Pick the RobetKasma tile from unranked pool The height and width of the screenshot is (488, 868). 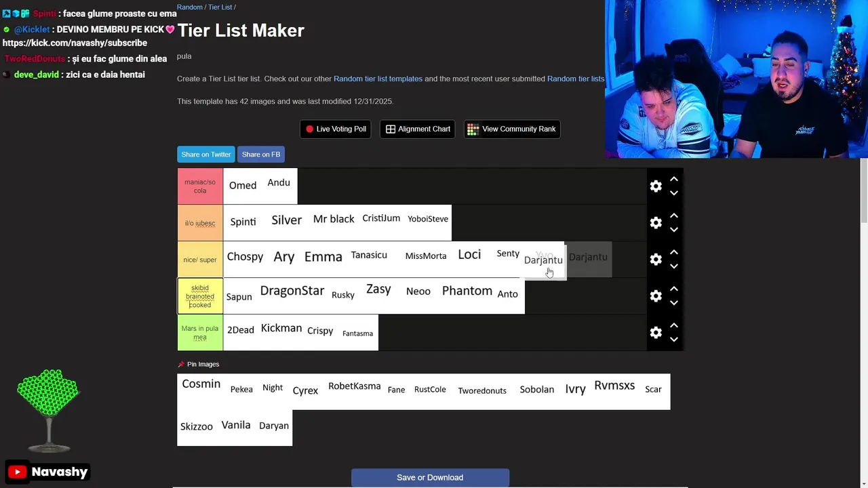click(x=354, y=391)
